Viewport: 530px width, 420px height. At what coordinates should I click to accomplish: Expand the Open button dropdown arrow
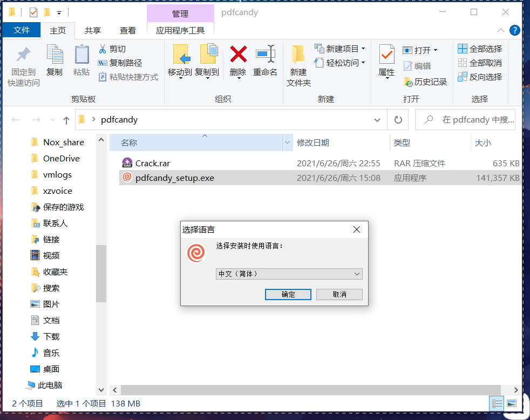coord(436,50)
